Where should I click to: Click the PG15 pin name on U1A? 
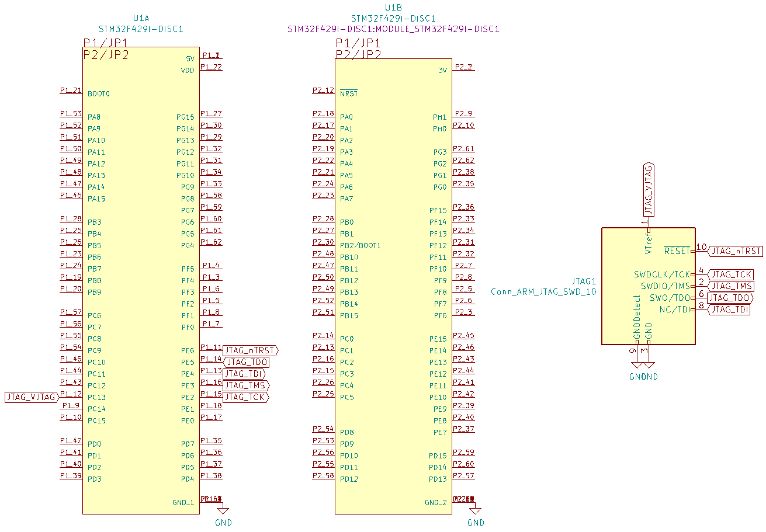pyautogui.click(x=185, y=117)
